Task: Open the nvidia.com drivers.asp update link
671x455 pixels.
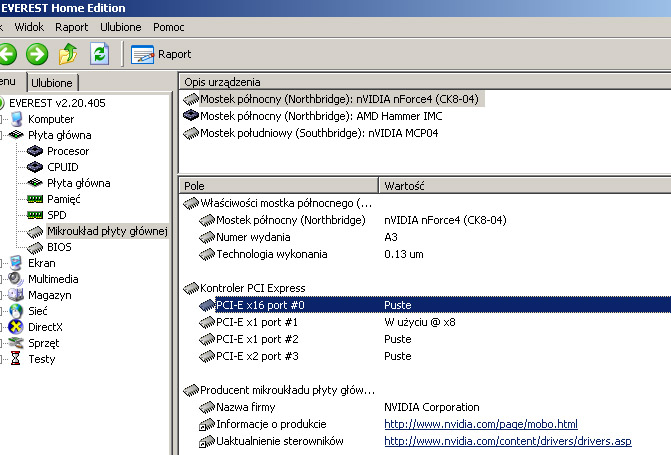Action: click(508, 441)
